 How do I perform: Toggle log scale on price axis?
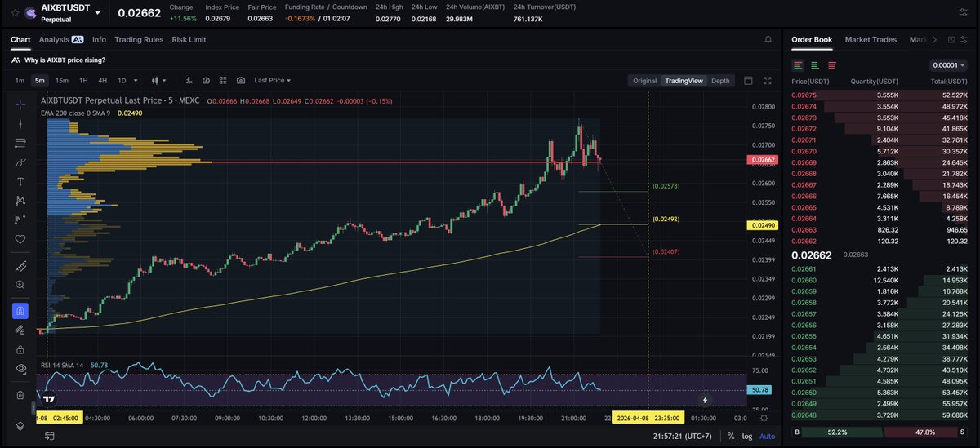[x=746, y=437]
